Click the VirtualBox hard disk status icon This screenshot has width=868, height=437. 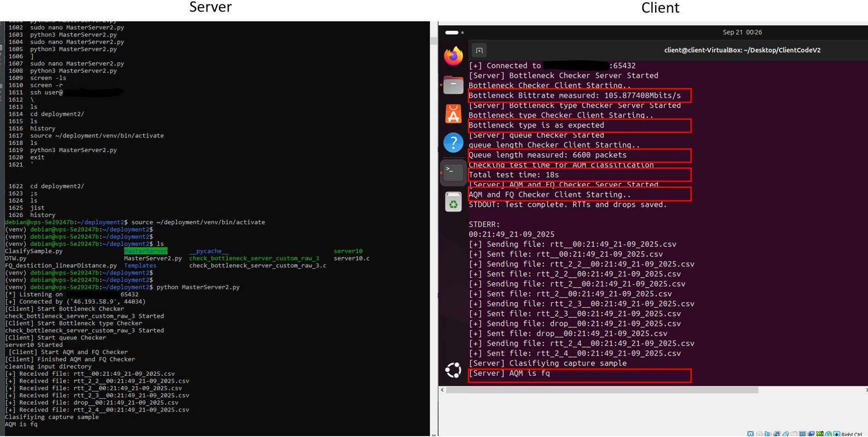click(x=750, y=434)
